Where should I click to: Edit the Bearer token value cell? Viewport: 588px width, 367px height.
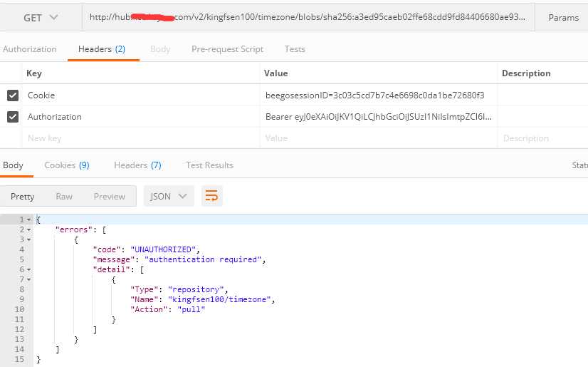pos(377,117)
